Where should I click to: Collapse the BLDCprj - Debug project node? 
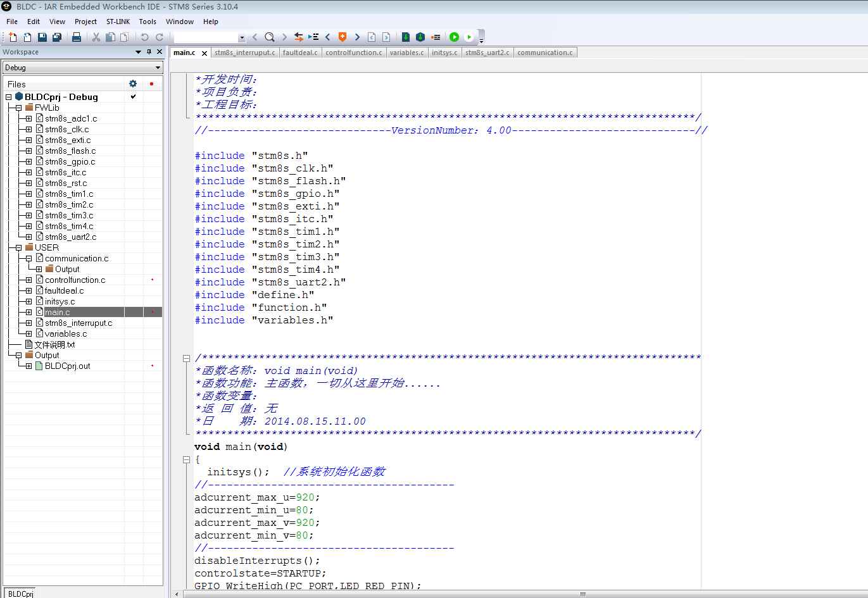[x=9, y=97]
